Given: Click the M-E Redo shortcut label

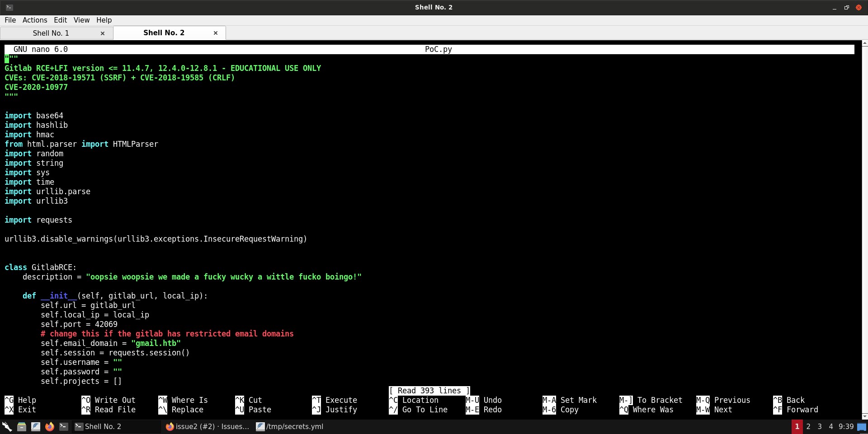Looking at the screenshot, I should pos(484,410).
